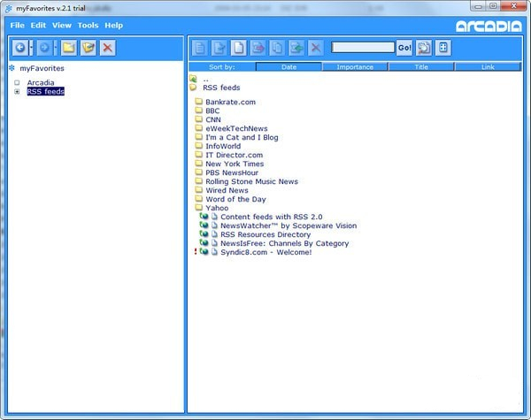This screenshot has width=531, height=420.
Task: Go up one level via the '..' entry
Action: (205, 80)
